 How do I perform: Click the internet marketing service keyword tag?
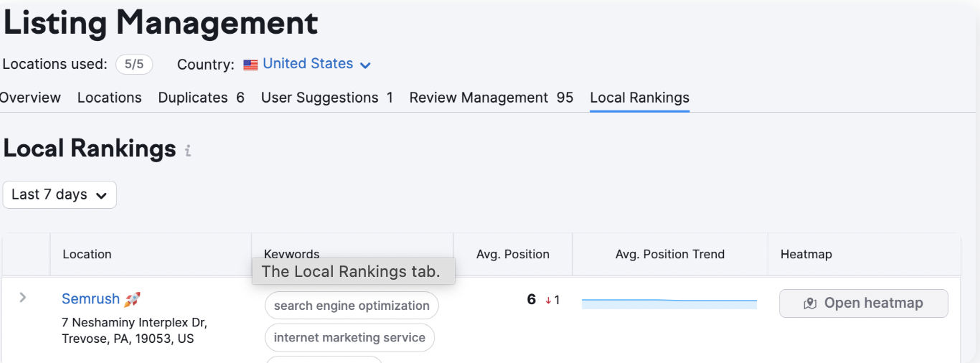(x=349, y=338)
